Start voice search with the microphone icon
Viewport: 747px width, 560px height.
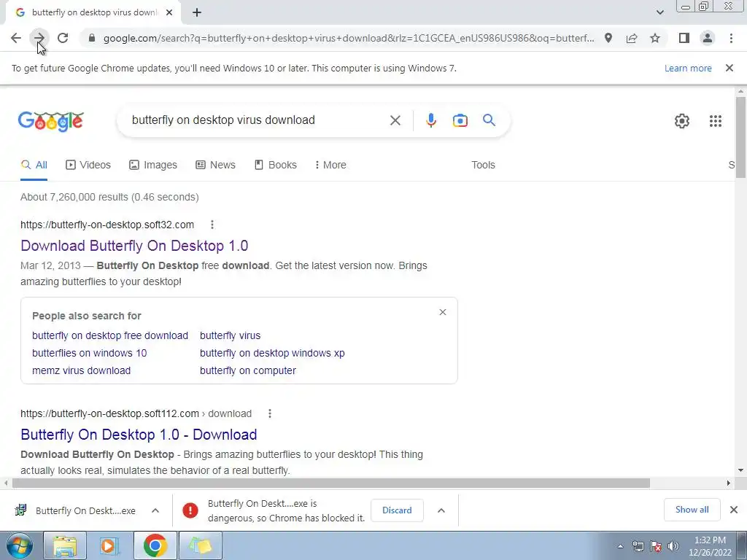click(x=430, y=120)
